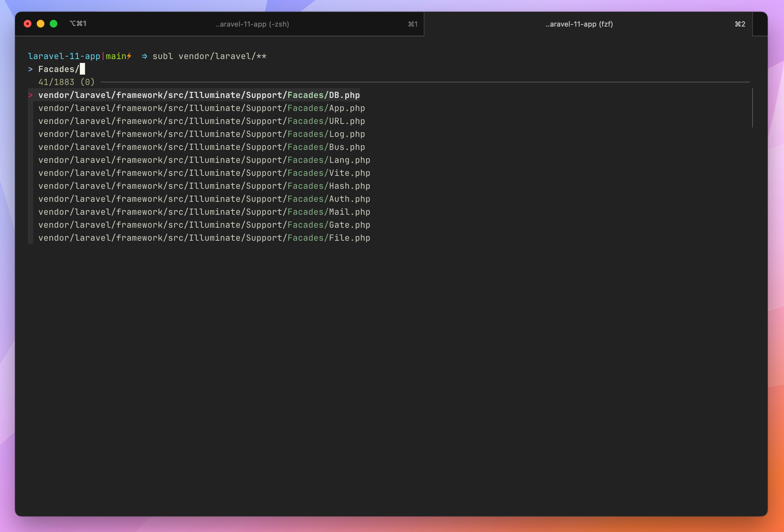Screen dimensions: 784x532
Task: Select the Facades/Auth.php result
Action: click(204, 199)
